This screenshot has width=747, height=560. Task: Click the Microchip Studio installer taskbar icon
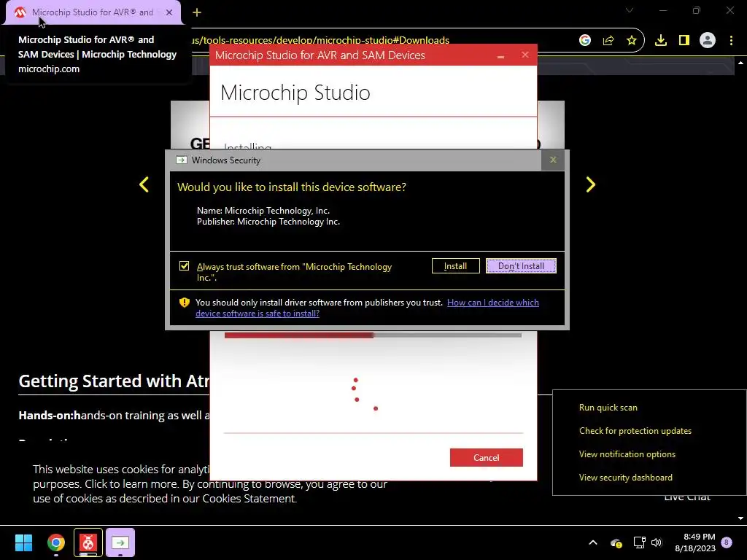pos(88,542)
